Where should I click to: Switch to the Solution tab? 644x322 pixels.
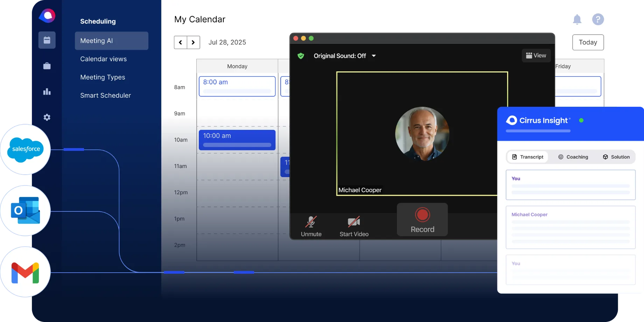[616, 157]
